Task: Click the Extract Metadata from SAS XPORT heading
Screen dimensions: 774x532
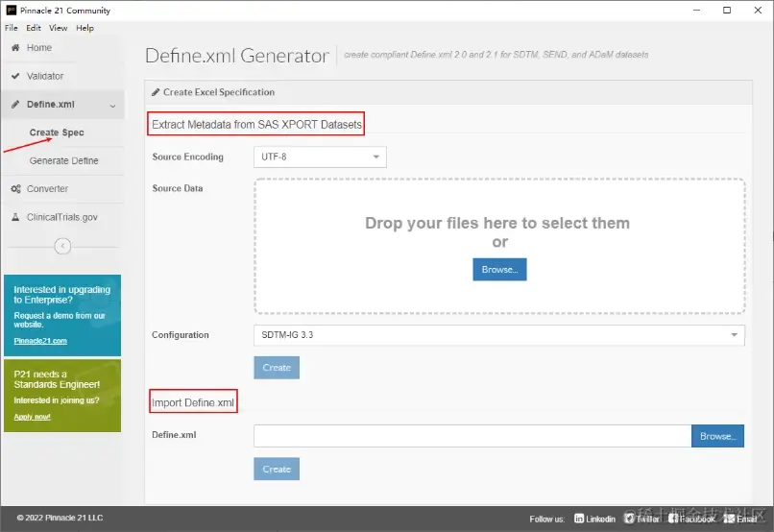Action: (256, 125)
